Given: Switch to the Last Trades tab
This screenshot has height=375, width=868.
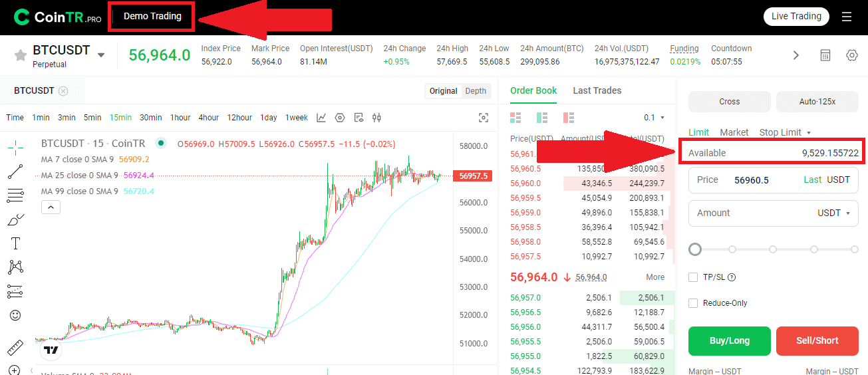Looking at the screenshot, I should coord(597,90).
